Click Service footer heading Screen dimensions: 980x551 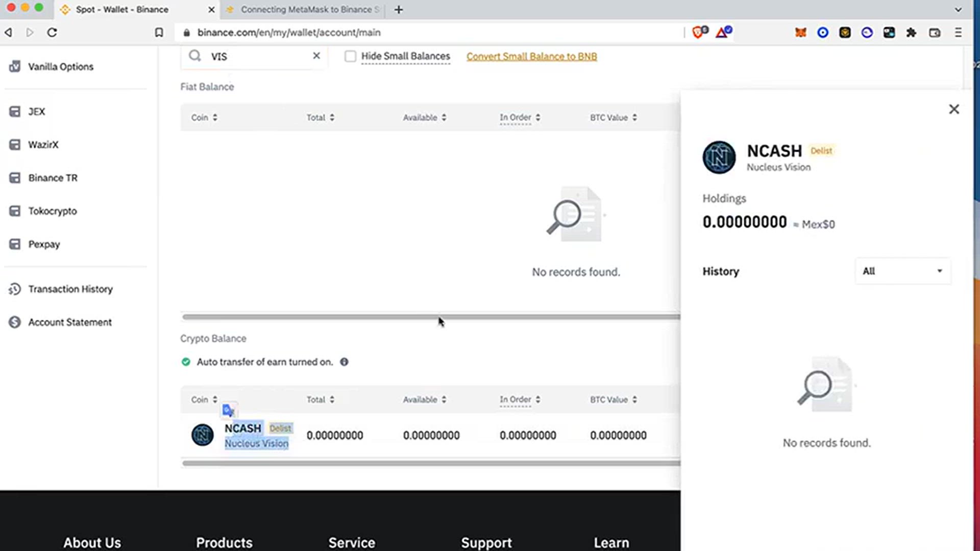click(352, 542)
